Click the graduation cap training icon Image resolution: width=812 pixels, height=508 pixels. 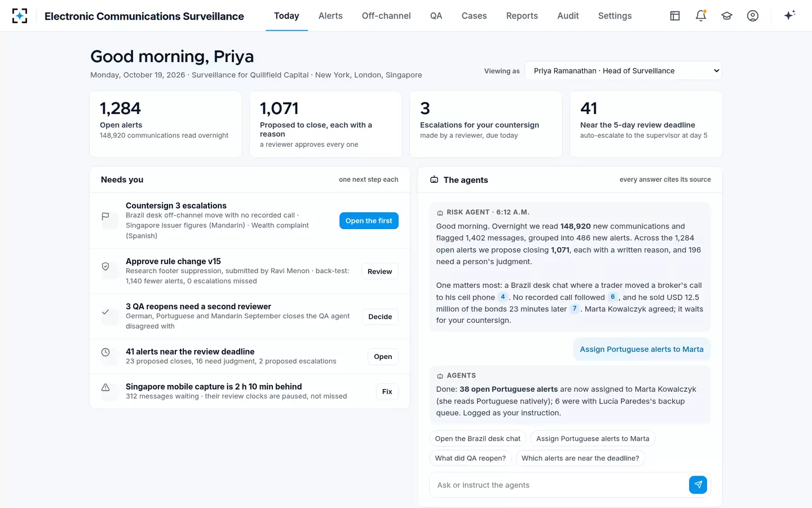[727, 16]
